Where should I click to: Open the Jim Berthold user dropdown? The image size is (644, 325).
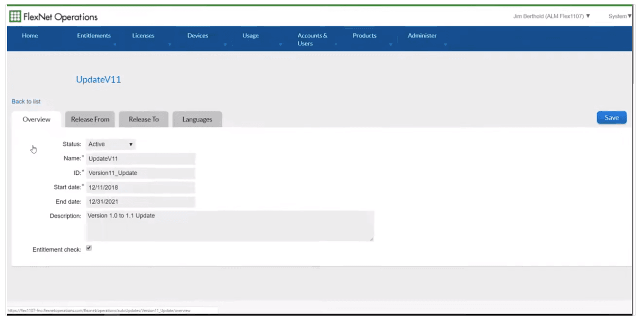tap(552, 16)
